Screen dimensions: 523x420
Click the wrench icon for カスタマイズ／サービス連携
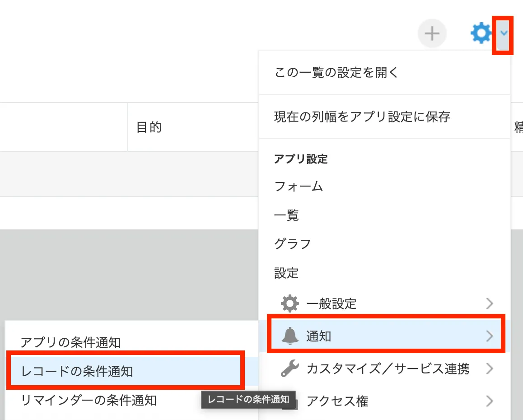point(290,369)
